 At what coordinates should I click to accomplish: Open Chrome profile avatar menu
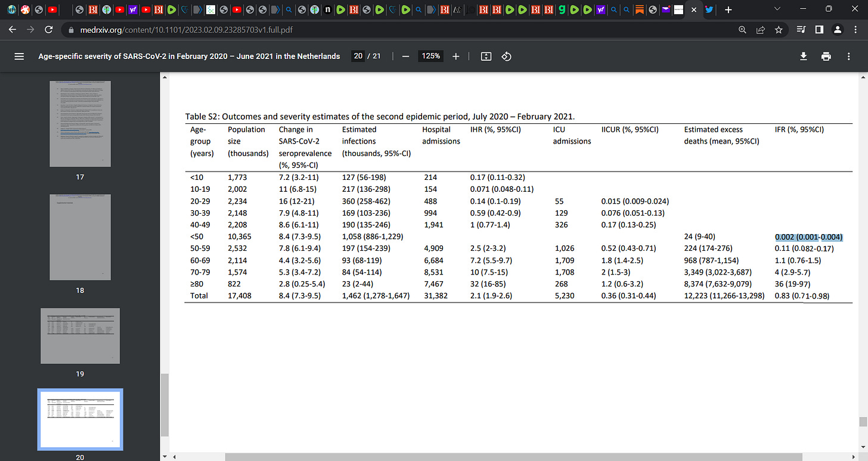[x=837, y=29]
